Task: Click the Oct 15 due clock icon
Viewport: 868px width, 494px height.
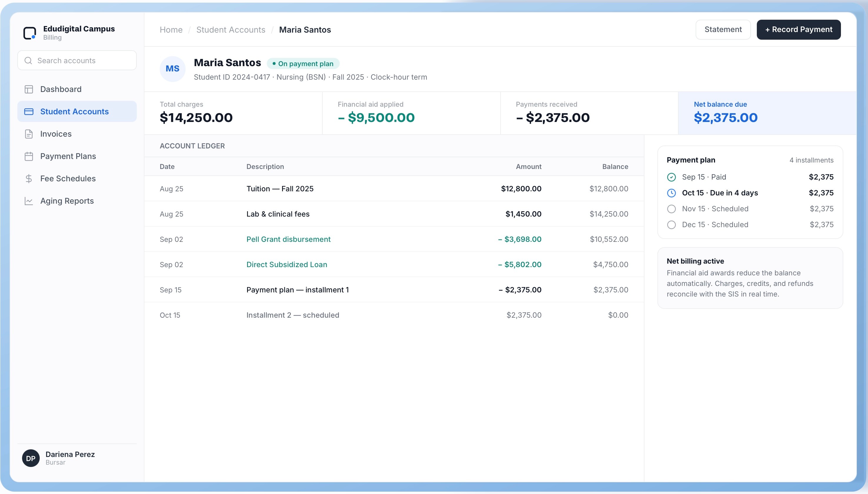Action: coord(672,193)
